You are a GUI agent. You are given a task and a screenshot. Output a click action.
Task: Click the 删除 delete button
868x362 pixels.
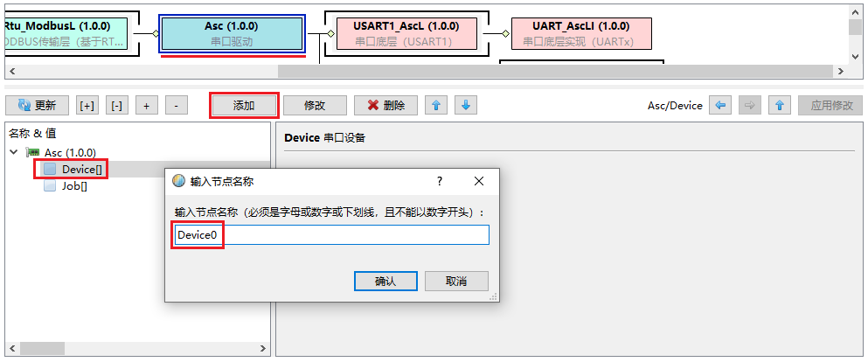[x=385, y=106]
